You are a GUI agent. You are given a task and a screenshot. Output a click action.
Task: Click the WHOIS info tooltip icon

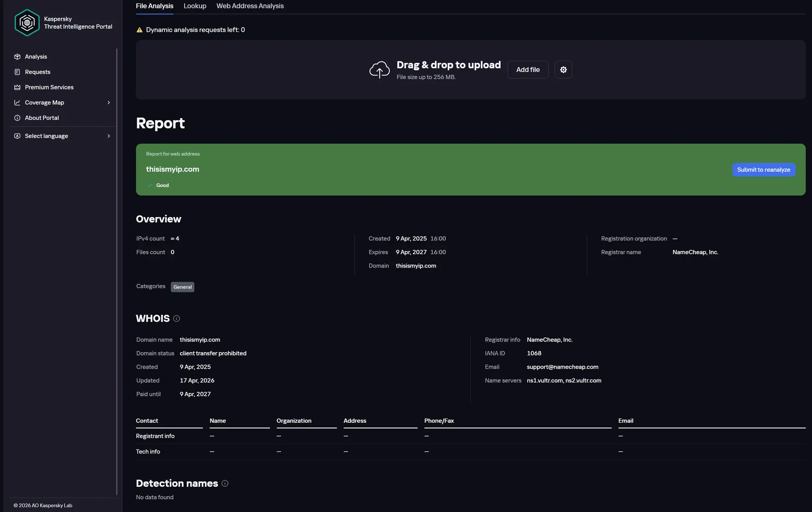[176, 319]
